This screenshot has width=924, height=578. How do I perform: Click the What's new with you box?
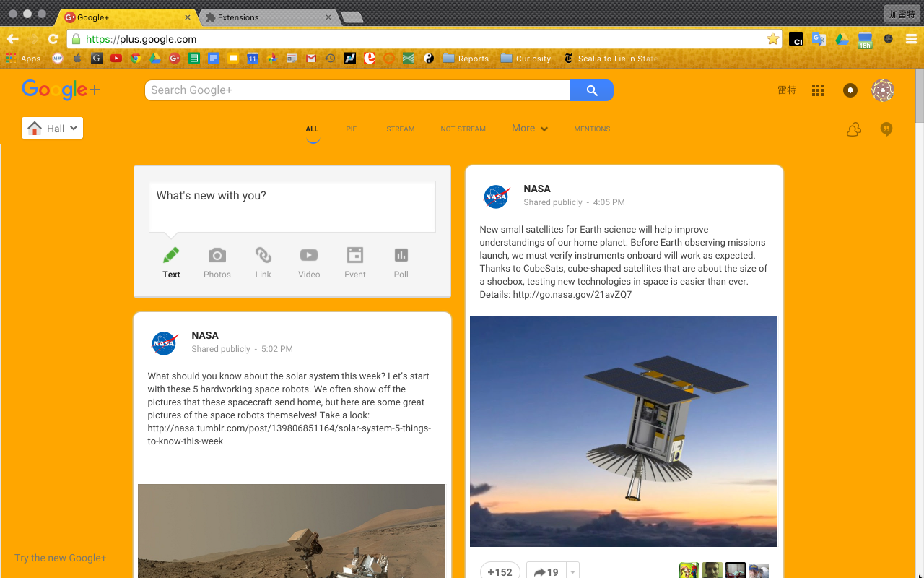point(292,207)
